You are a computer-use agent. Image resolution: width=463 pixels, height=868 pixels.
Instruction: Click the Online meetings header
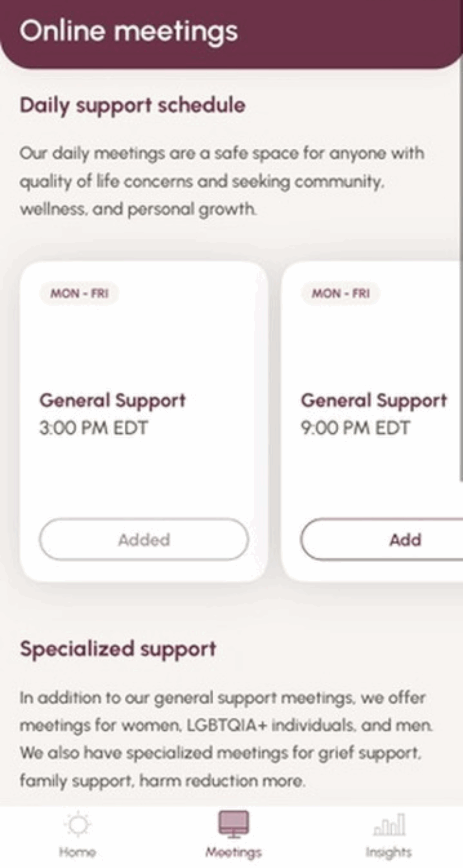(129, 32)
